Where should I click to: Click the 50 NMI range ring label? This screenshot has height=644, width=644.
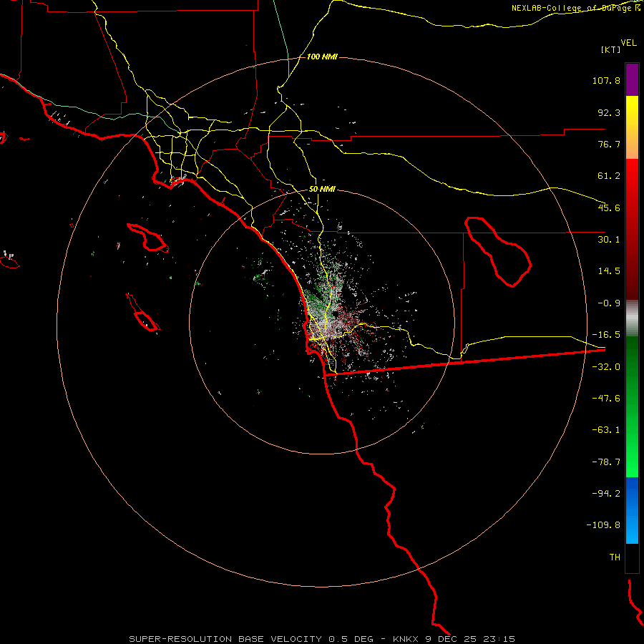[322, 190]
